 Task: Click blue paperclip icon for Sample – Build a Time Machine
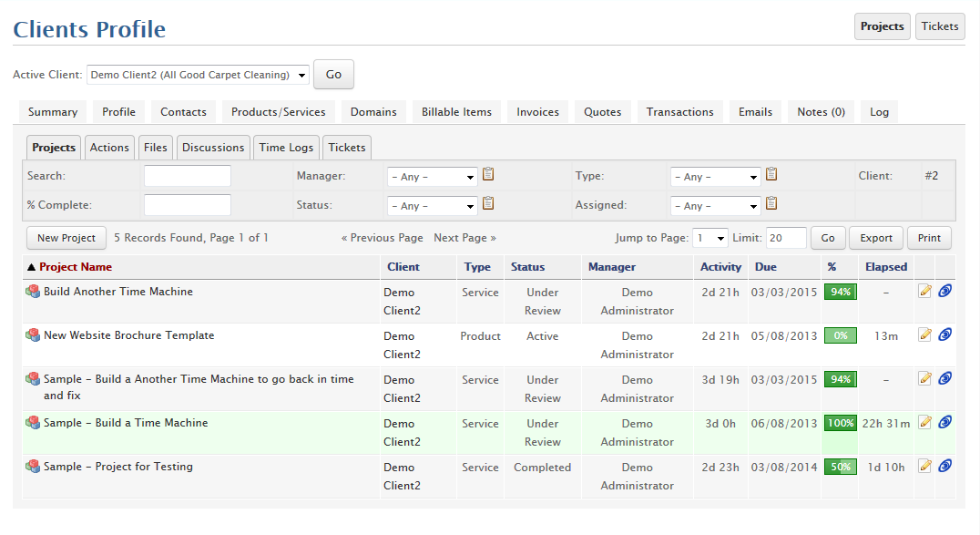[x=944, y=422]
